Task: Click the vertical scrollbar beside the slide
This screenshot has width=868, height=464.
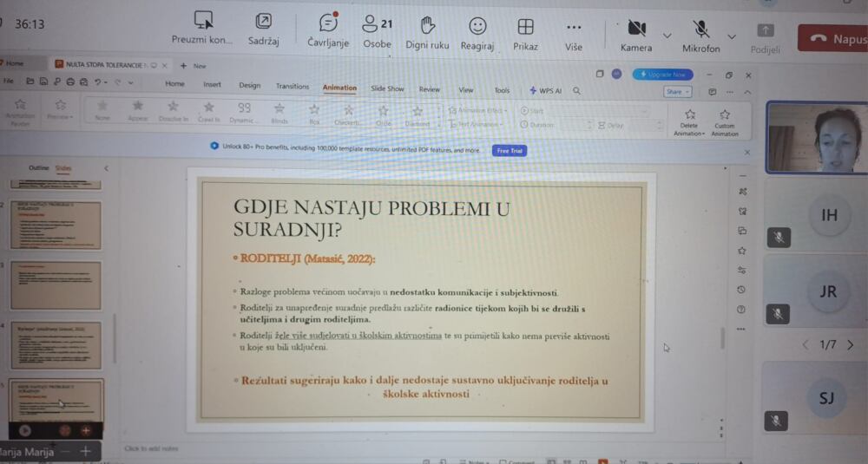Action: (721, 338)
